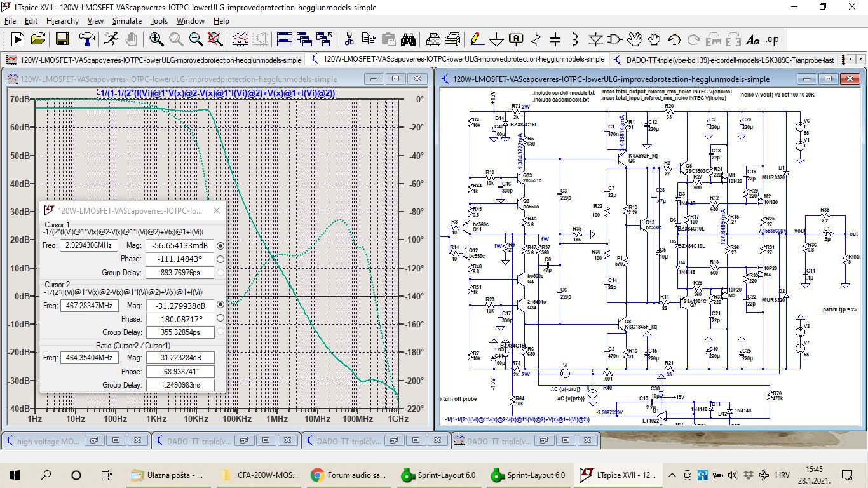This screenshot has height=488, width=868.
Task: Open the Hierarchy menu
Action: (x=62, y=21)
